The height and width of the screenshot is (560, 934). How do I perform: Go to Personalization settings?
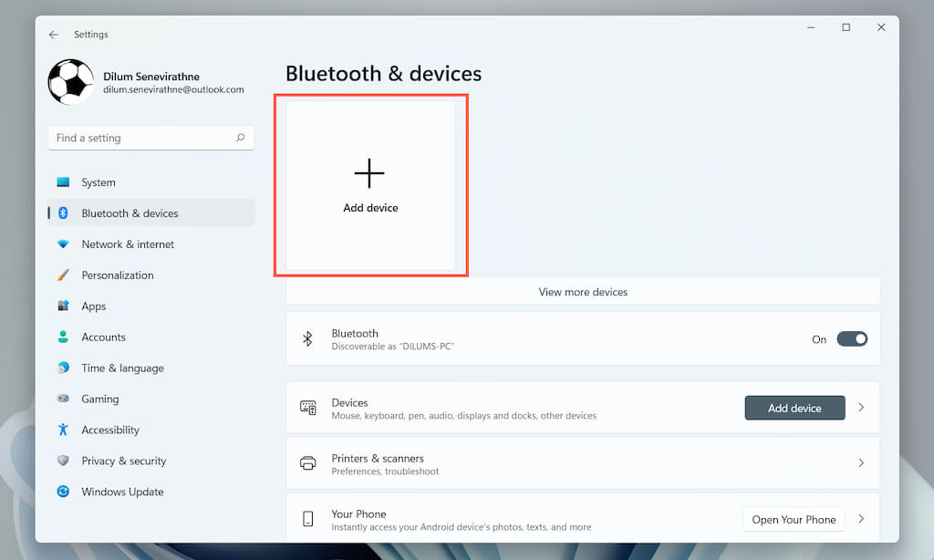151,275
